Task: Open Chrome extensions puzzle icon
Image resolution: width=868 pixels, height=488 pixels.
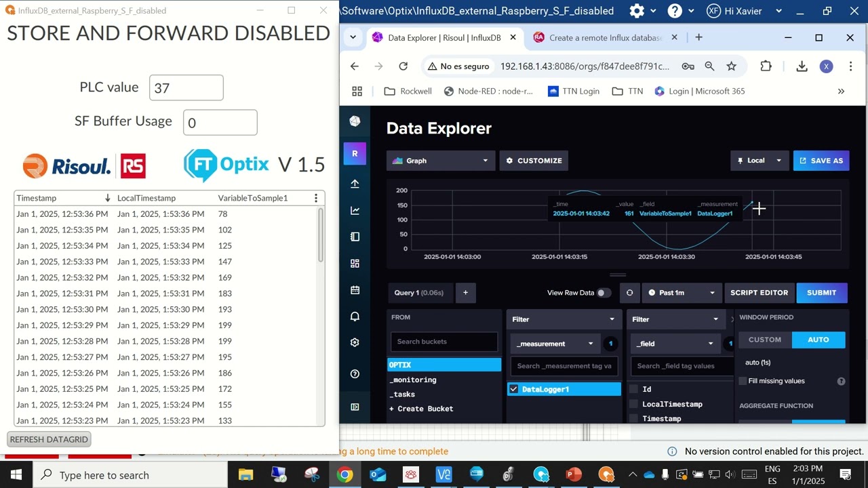Action: pos(766,66)
